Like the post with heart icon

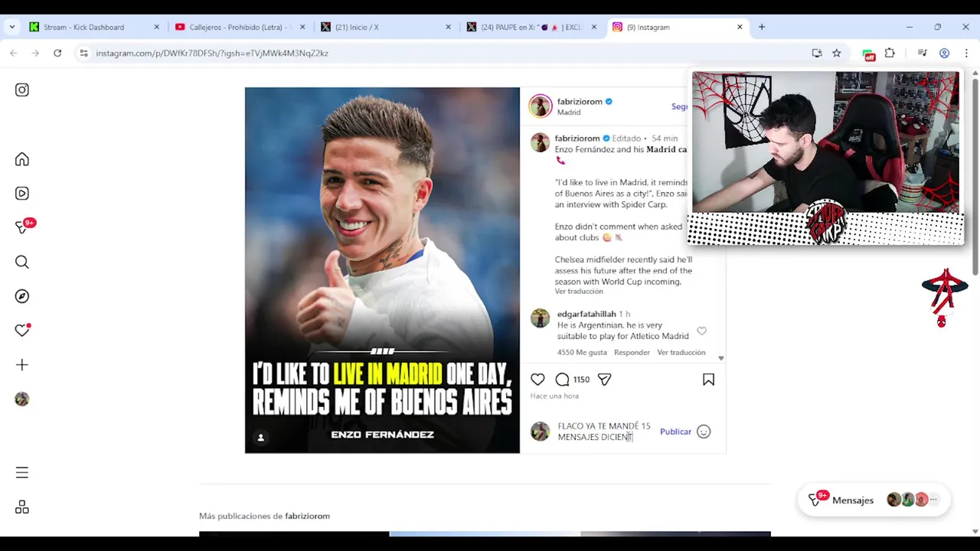click(537, 380)
